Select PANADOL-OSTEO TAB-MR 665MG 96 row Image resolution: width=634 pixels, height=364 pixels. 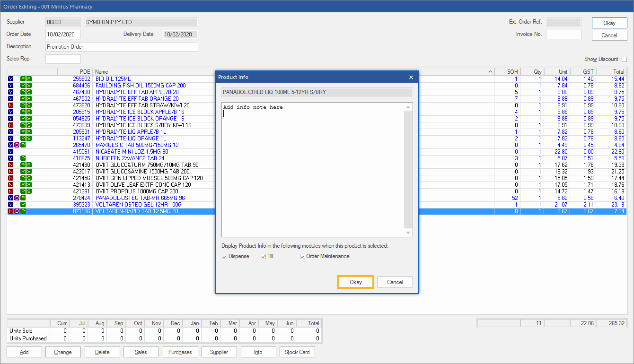point(317,198)
